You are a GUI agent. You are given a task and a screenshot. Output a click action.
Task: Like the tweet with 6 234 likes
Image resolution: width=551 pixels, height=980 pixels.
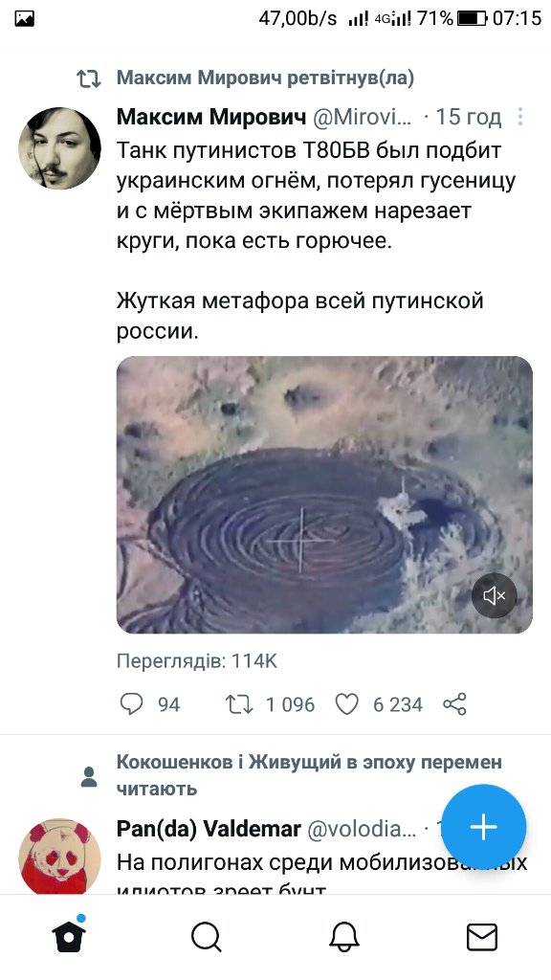[x=346, y=704]
